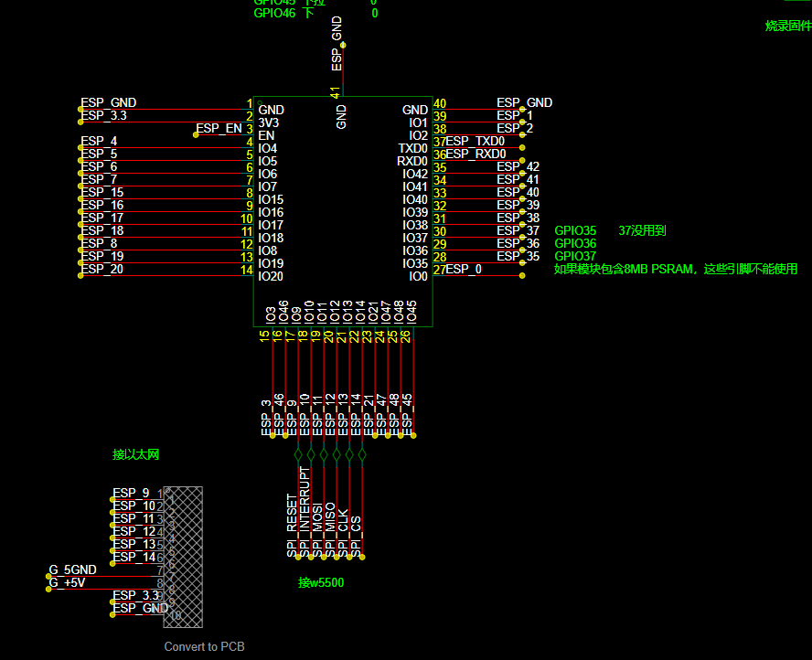Viewport: 812px width, 660px height.
Task: Click the SPI_CS net label
Action: point(356,537)
